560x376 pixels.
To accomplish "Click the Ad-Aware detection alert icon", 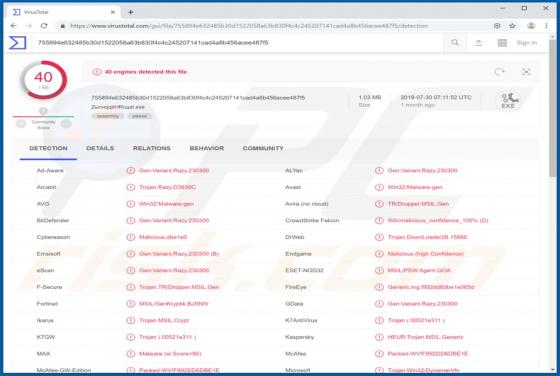I will tap(131, 171).
